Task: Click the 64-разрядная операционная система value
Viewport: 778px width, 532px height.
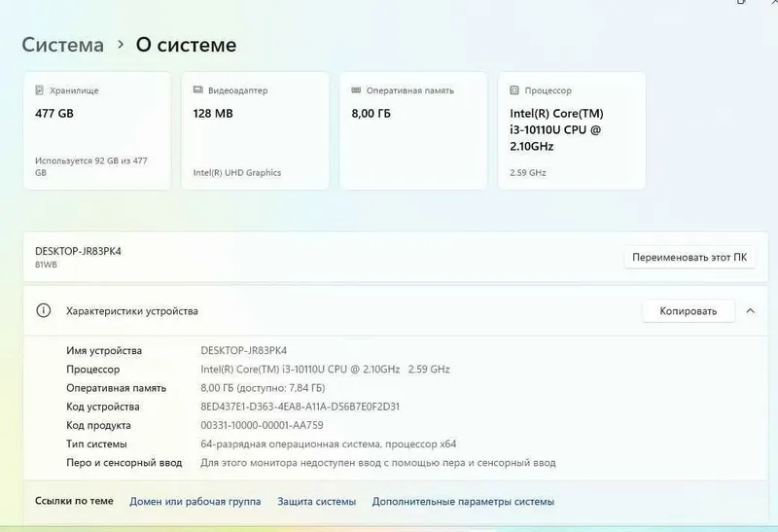Action: 328,443
